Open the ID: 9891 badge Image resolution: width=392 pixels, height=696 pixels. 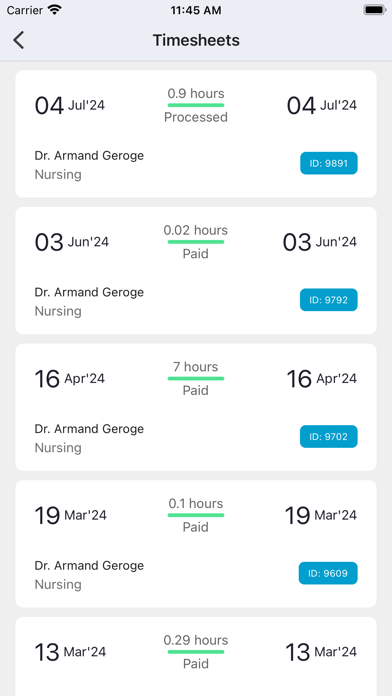(329, 163)
